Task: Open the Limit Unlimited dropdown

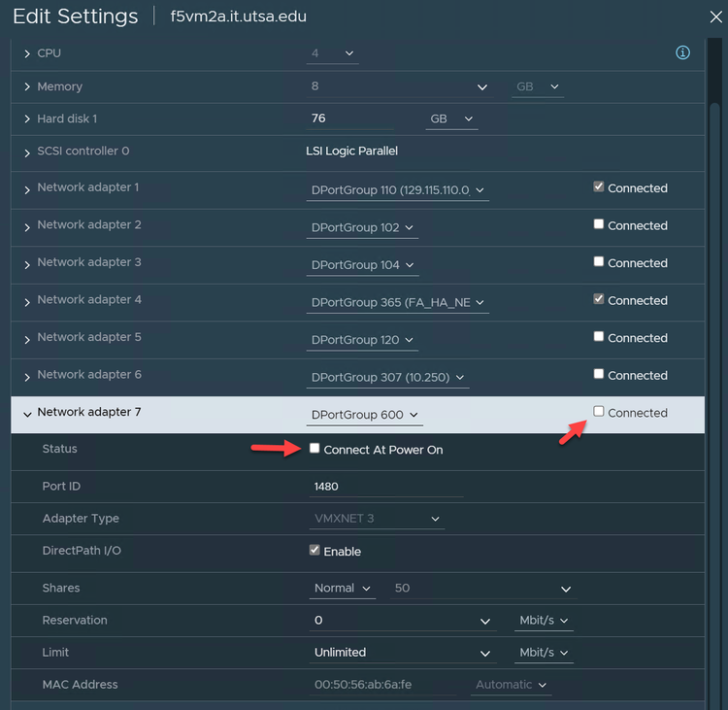Action: [403, 653]
